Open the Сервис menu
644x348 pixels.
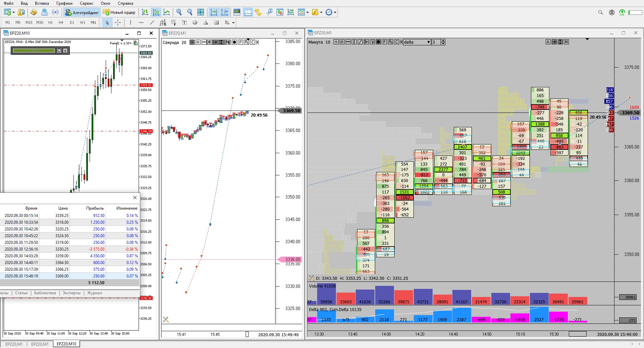[87, 3]
